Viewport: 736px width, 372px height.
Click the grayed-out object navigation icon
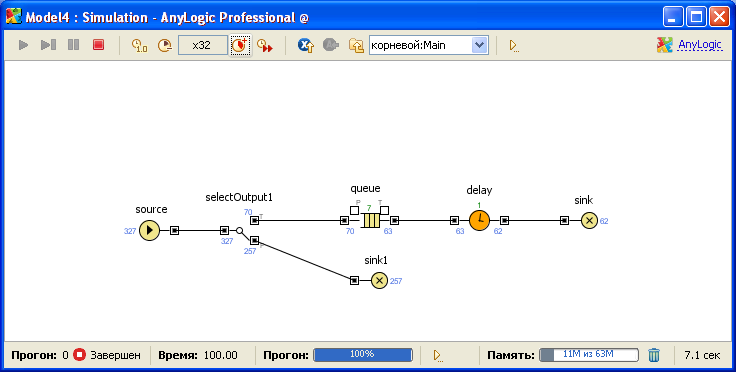(331, 46)
